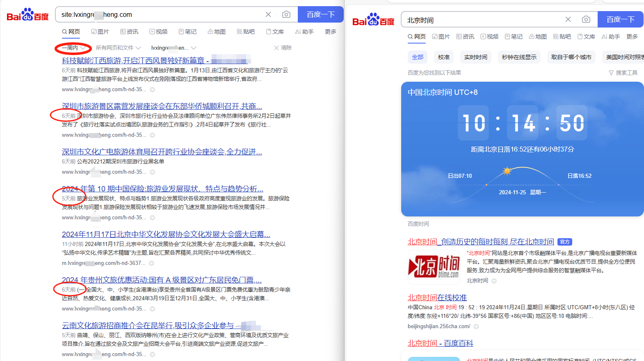Select the 实时时间 filter chip

click(476, 57)
